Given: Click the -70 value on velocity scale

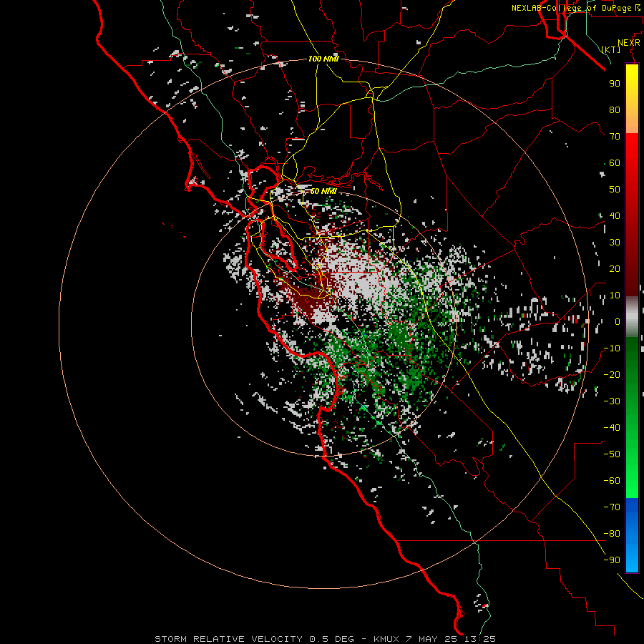Looking at the screenshot, I should [612, 507].
